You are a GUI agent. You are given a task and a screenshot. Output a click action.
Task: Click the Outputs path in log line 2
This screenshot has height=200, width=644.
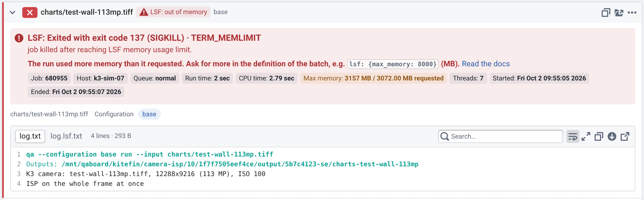point(240,164)
